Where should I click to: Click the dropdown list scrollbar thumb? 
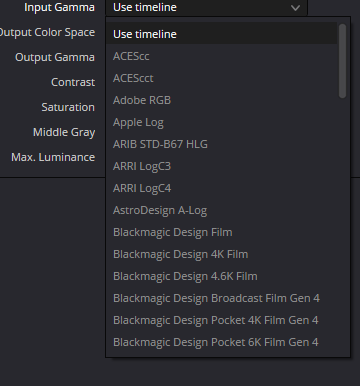pos(342,61)
